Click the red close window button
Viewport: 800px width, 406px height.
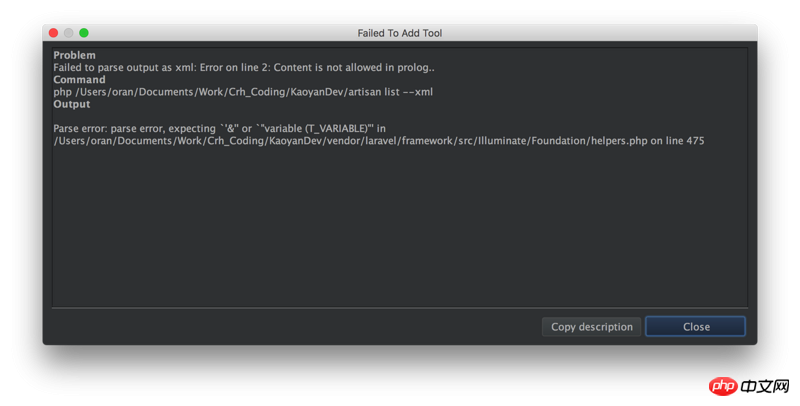coord(53,33)
